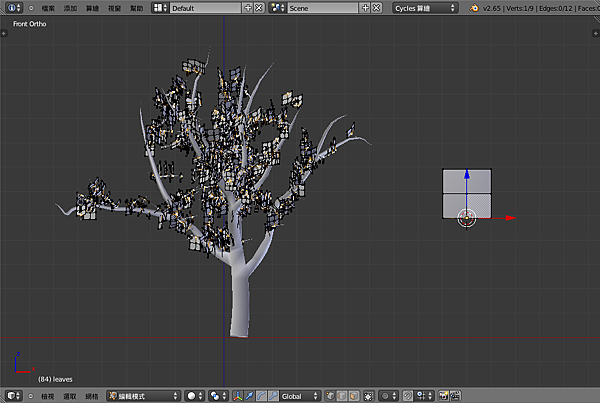This screenshot has height=403, width=600.
Task: Open the 選取 (Select) menu
Action: tap(70, 396)
